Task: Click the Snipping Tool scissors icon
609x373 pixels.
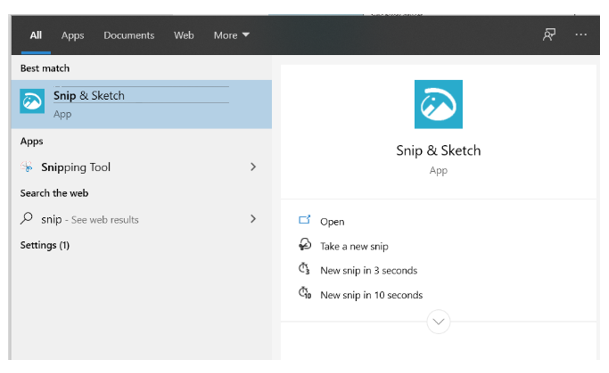Action: pyautogui.click(x=27, y=167)
